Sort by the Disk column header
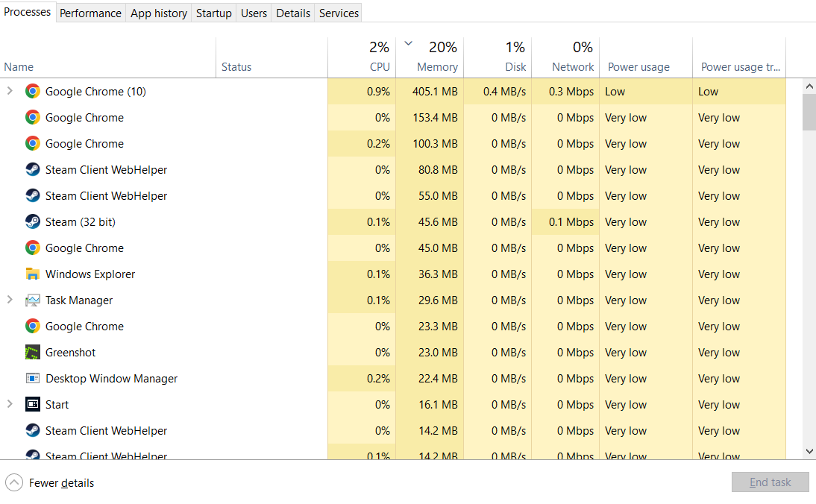The image size is (816, 504). pyautogui.click(x=498, y=57)
